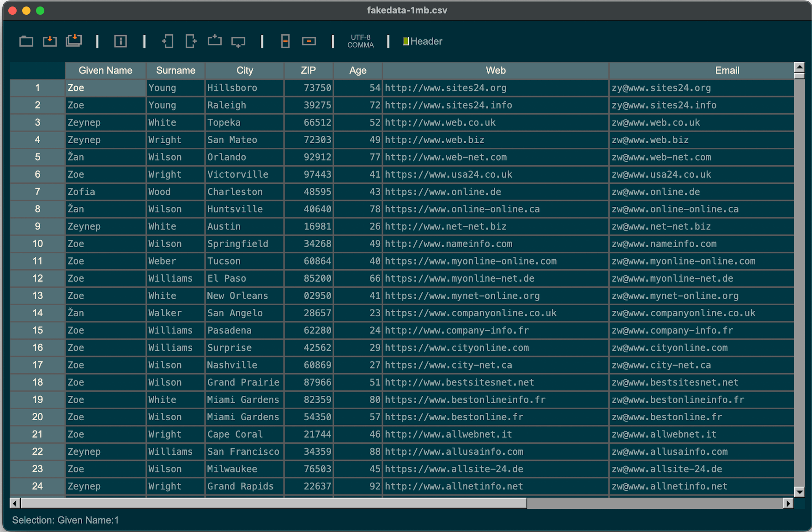Select the City column header

pyautogui.click(x=244, y=71)
